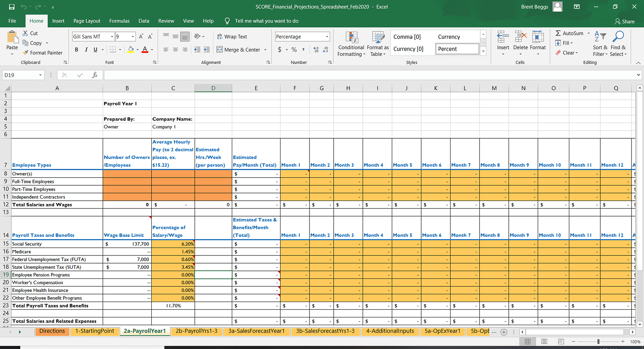Click Insert cells icon
This screenshot has height=349, width=644.
(x=503, y=37)
